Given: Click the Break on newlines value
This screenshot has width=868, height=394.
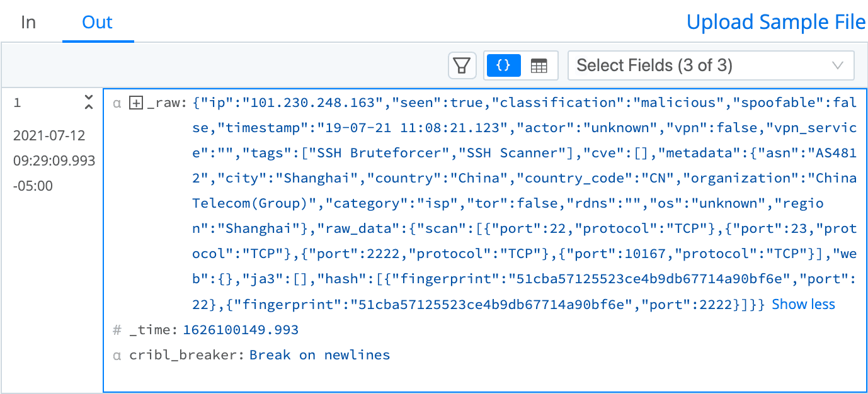Looking at the screenshot, I should tap(319, 355).
